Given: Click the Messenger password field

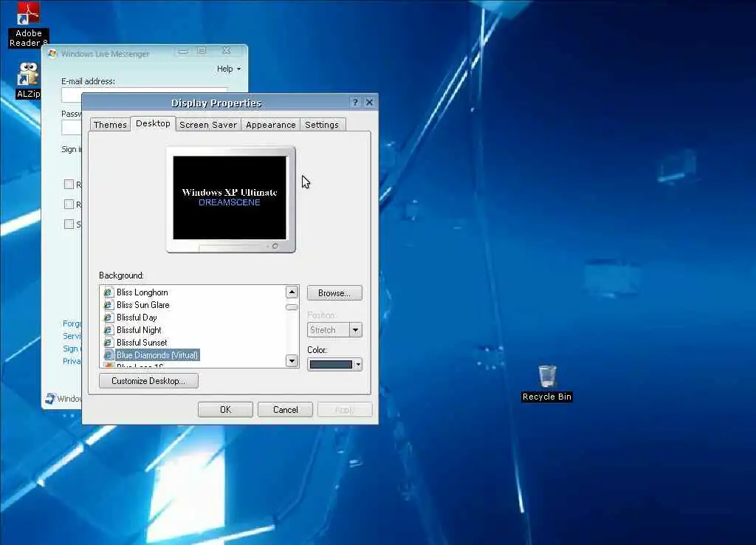Looking at the screenshot, I should [72, 127].
